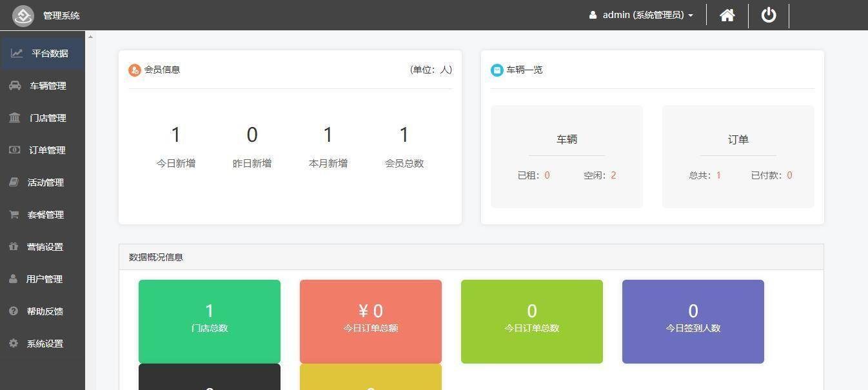This screenshot has height=390, width=868.
Task: Click the sidebar scroll up arrow
Action: click(x=90, y=37)
